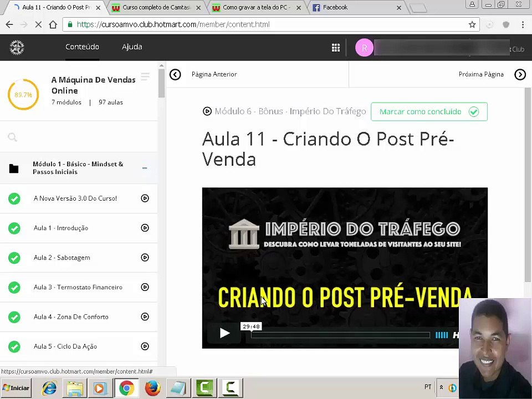Toggle completed check for Aula 5 - Ciclo Da Ação
The width and height of the screenshot is (532, 399).
click(x=14, y=346)
